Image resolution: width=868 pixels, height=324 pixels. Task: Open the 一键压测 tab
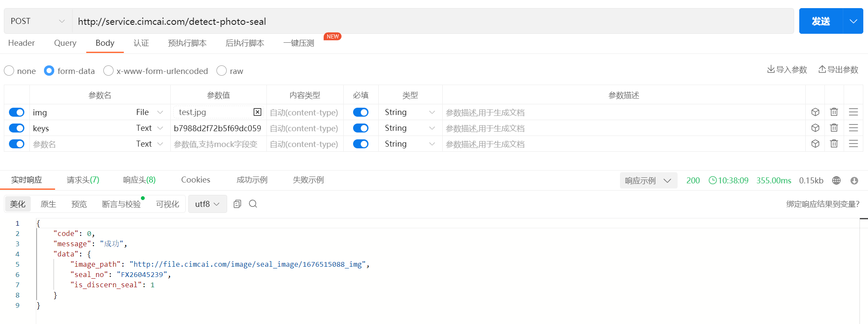pos(298,43)
